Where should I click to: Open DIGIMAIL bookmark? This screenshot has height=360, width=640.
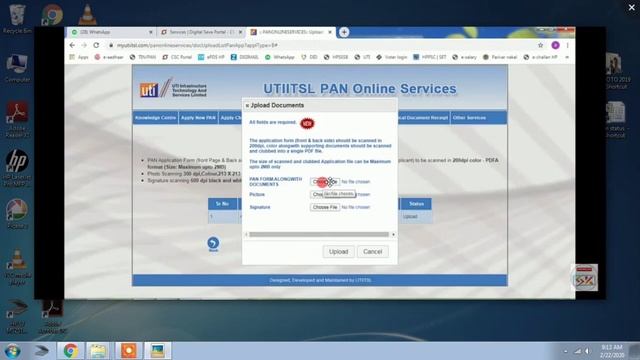[244, 57]
